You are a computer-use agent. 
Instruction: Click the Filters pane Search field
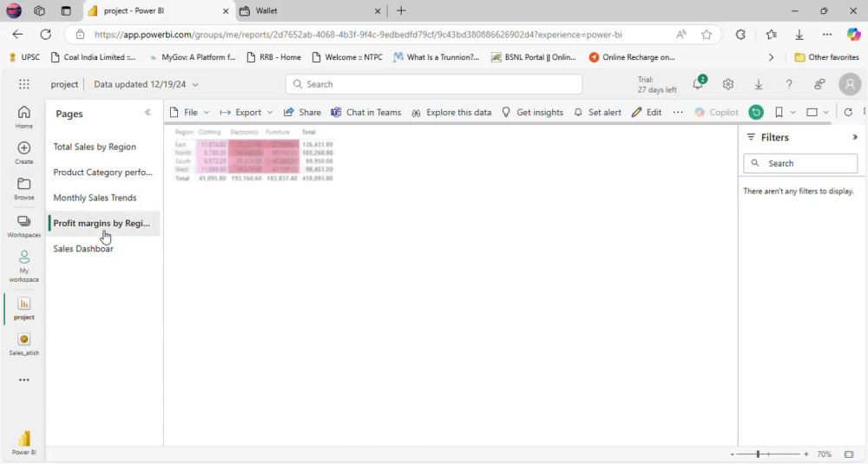[x=800, y=163]
